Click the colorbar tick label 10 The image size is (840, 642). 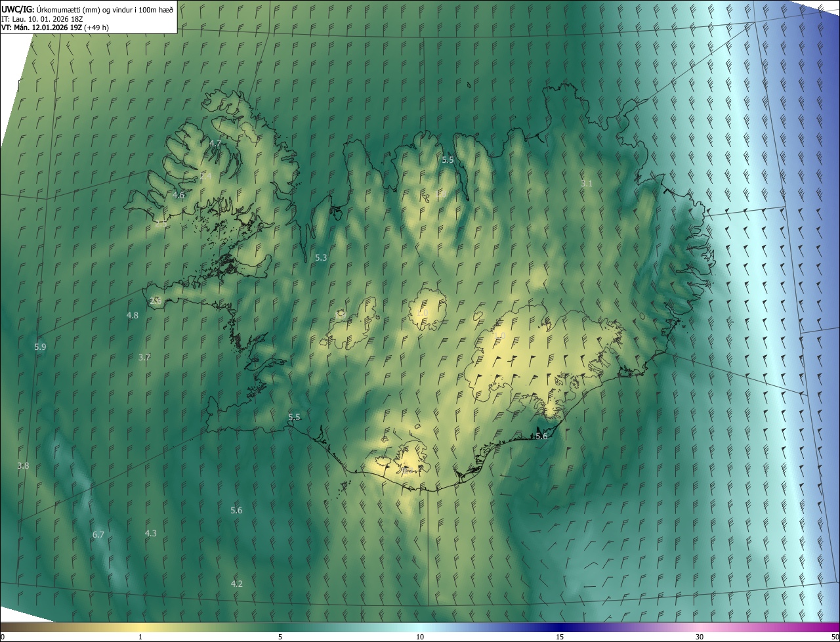tap(420, 637)
